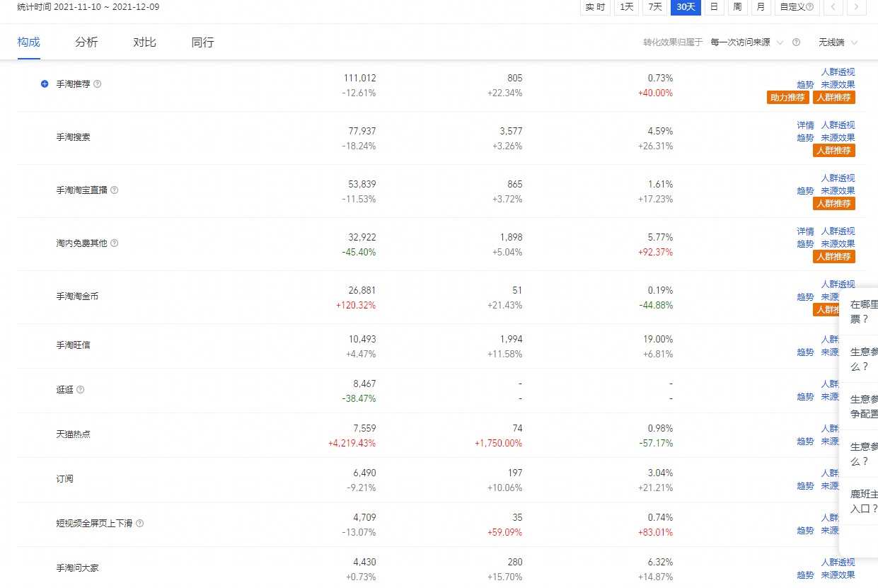Switch to the 同行 tab
The width and height of the screenshot is (878, 588).
click(x=202, y=42)
